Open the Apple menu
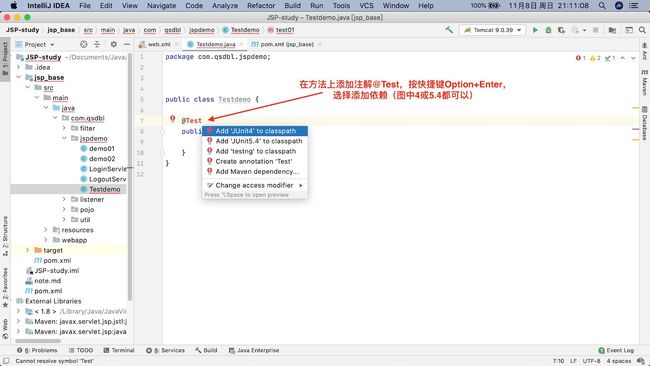Viewport: 650px width, 366px height. 14,5
